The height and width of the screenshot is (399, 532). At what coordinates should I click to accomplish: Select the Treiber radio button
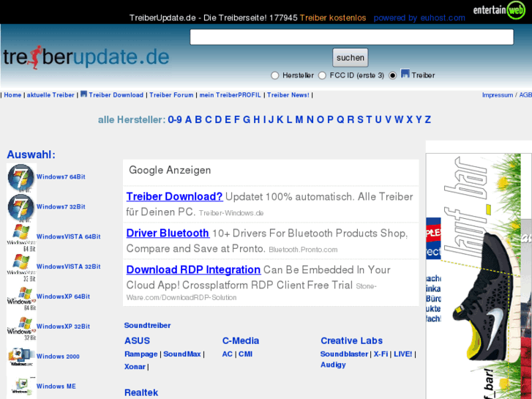pyautogui.click(x=392, y=75)
